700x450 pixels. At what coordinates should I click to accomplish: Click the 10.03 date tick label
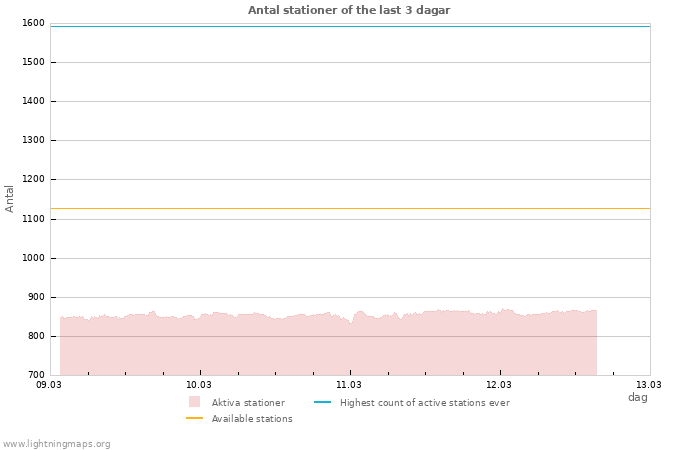click(199, 384)
